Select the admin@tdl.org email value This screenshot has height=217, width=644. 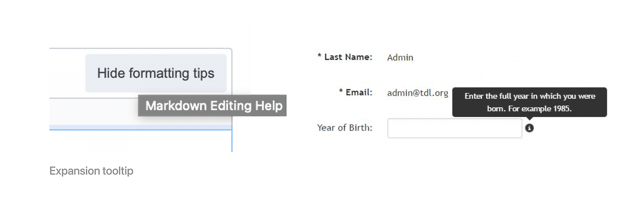tap(417, 93)
